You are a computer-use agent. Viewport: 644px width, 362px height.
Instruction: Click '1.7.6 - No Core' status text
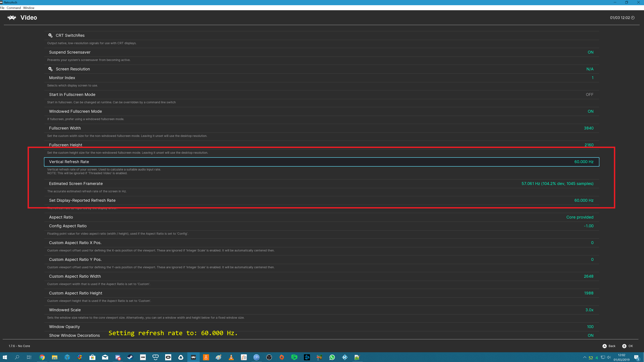coord(19,346)
